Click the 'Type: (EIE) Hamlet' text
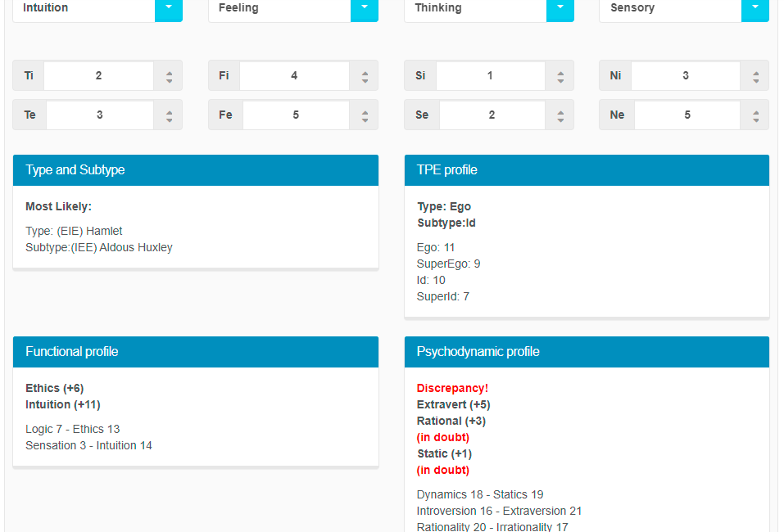Viewport: 784px width, 532px height. [x=74, y=231]
